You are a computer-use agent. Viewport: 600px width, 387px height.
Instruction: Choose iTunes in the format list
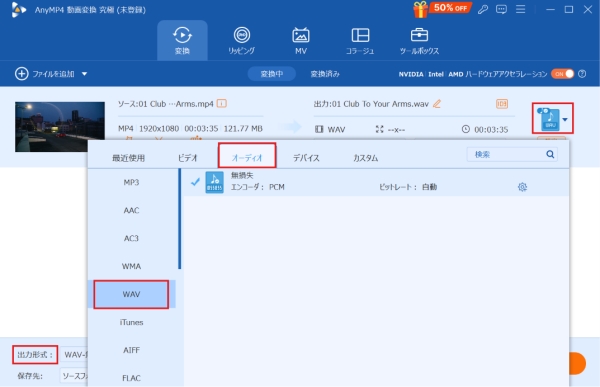click(x=131, y=322)
